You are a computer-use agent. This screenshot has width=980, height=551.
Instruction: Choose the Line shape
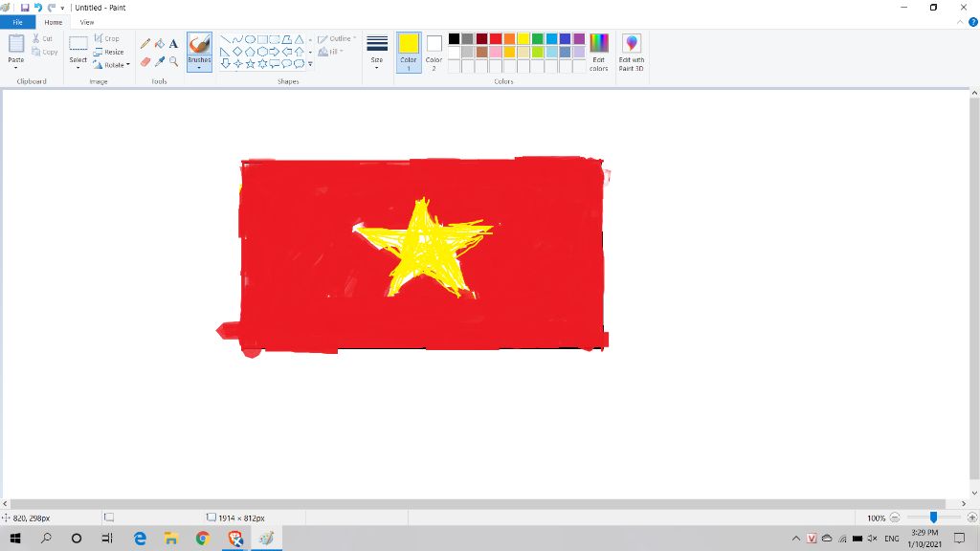point(225,39)
